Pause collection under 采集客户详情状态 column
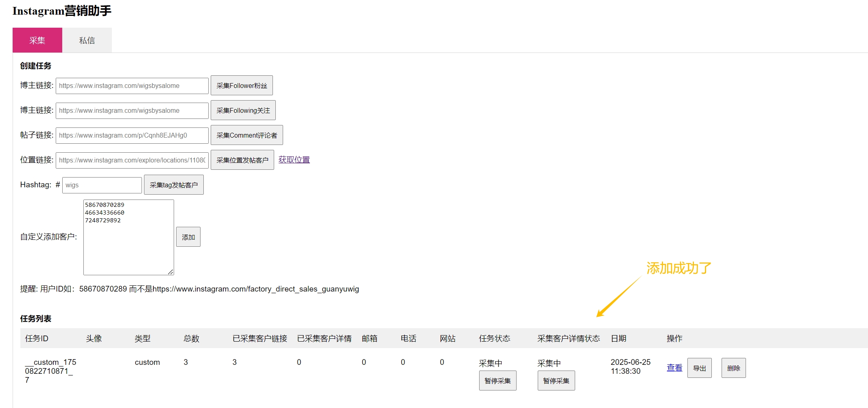This screenshot has width=868, height=408. tap(556, 381)
